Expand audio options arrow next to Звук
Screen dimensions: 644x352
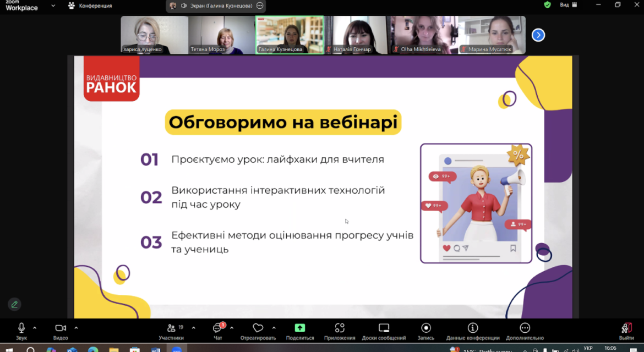[35, 328]
